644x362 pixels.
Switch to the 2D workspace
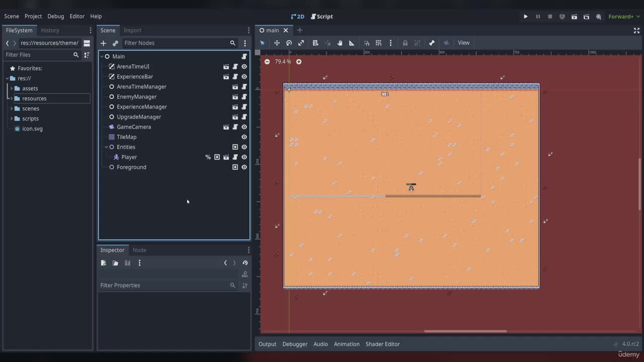(298, 17)
